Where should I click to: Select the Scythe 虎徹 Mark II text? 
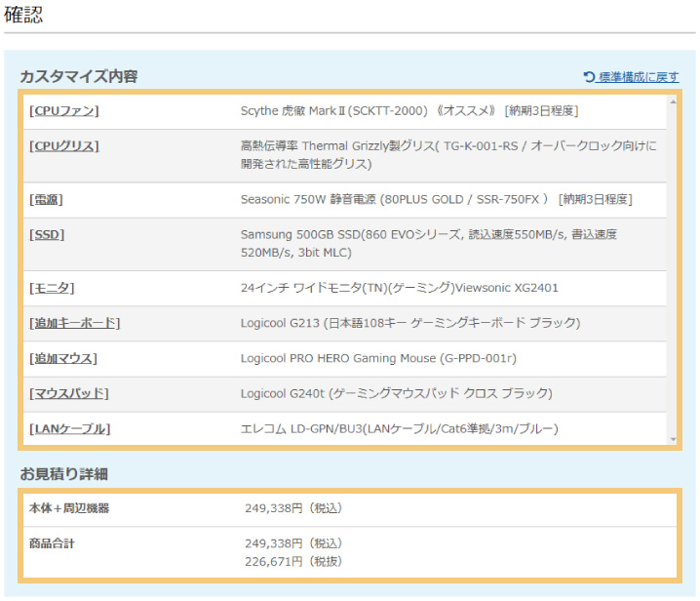point(409,111)
